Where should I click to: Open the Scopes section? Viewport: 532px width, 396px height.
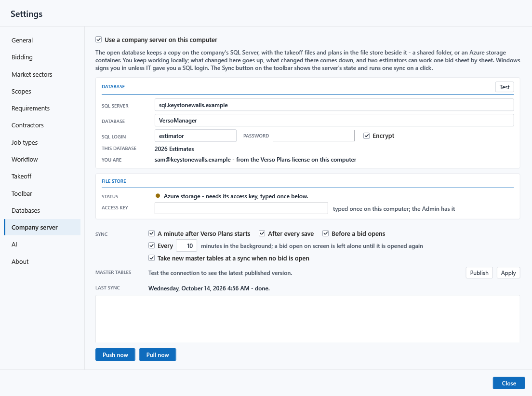[21, 91]
